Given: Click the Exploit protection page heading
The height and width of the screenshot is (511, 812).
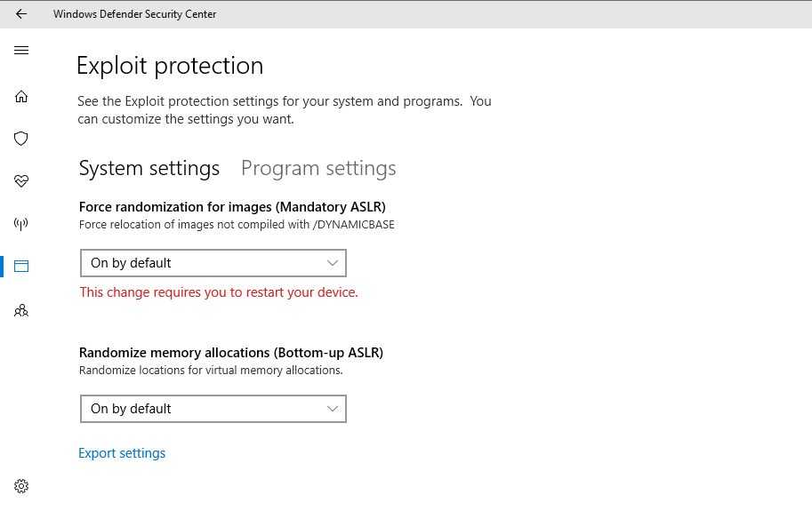Looking at the screenshot, I should tap(170, 66).
